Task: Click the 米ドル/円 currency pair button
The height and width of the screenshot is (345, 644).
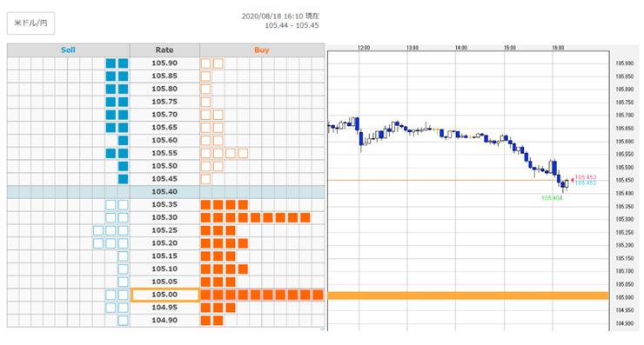Action: pyautogui.click(x=30, y=23)
